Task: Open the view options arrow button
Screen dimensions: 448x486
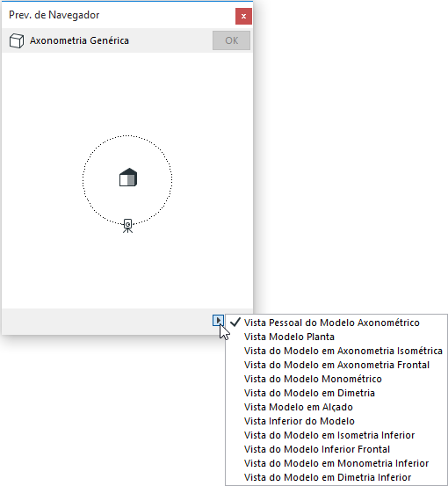Action: pos(218,320)
